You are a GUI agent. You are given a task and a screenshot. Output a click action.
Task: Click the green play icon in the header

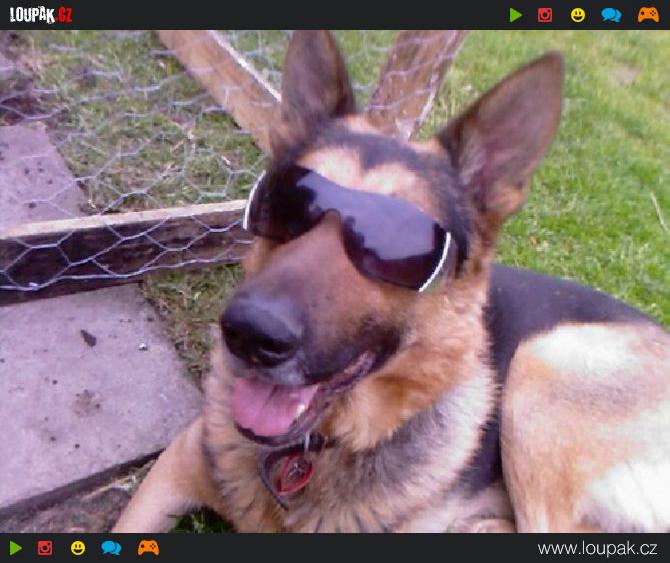516,15
